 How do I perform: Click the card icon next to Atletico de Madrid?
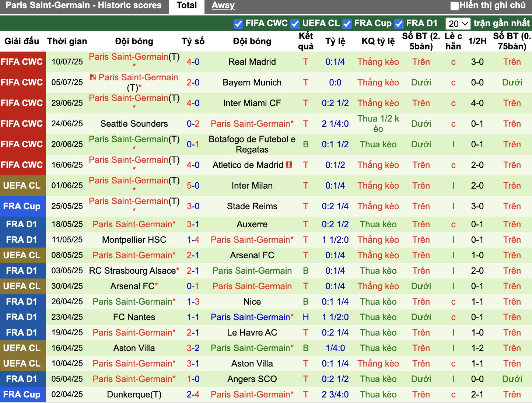289,165
